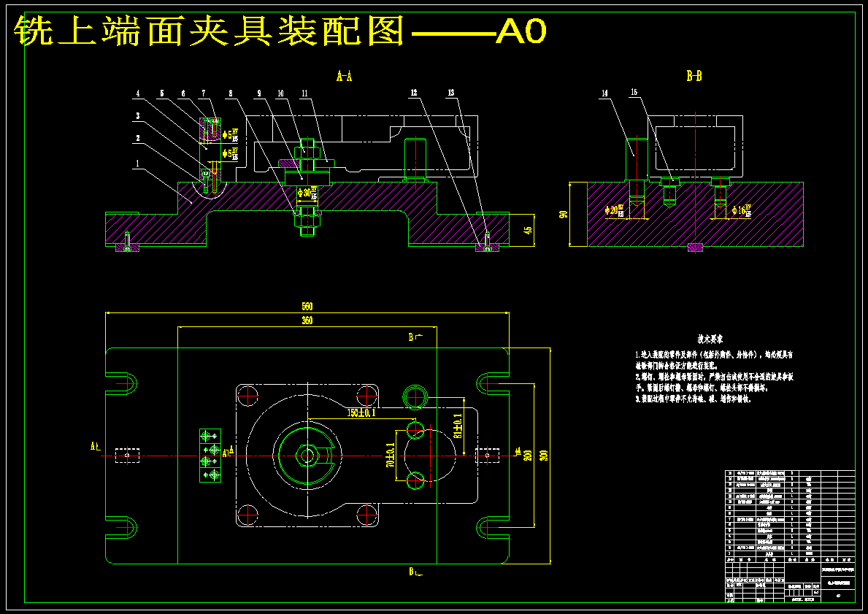Select the 300 vertical dimension text
The height and width of the screenshot is (614, 868).
coord(544,456)
